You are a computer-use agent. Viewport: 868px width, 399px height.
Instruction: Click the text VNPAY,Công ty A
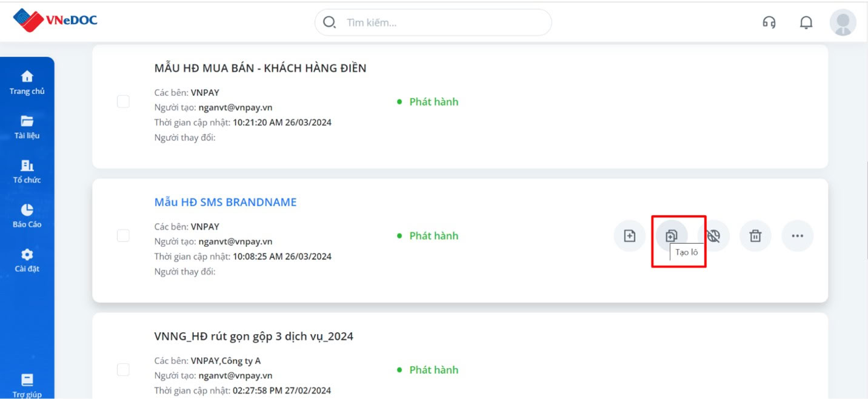tap(225, 361)
